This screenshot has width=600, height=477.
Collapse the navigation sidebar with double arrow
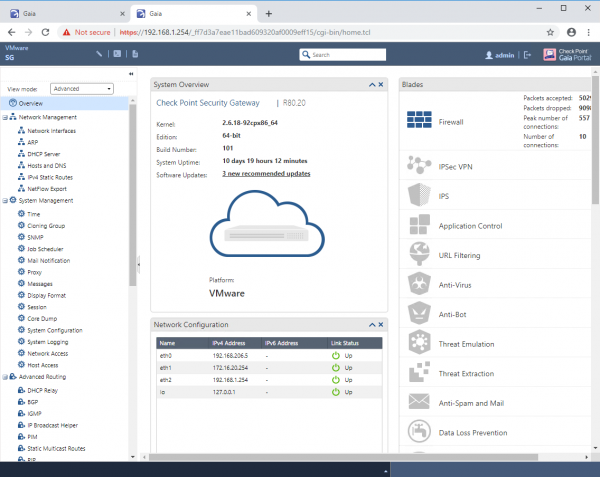click(132, 74)
